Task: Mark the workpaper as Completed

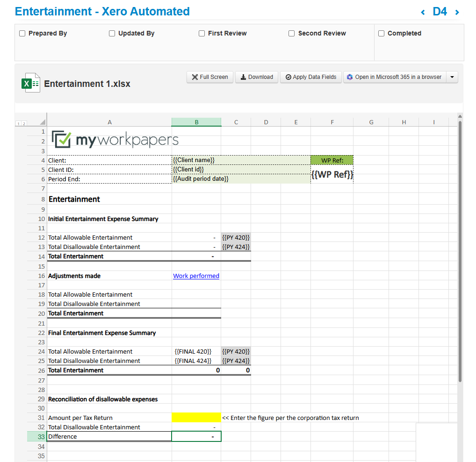Action: 381,34
